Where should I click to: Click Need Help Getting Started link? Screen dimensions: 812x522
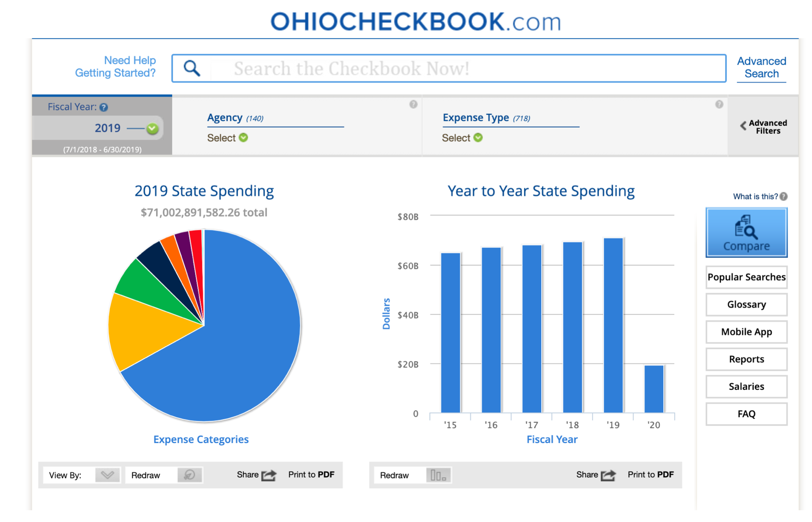[x=115, y=67]
